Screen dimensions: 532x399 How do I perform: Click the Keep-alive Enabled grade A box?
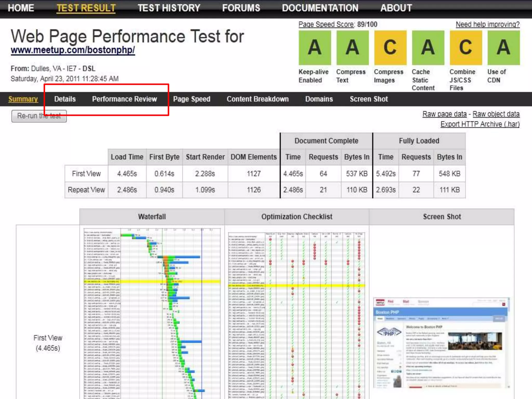pyautogui.click(x=315, y=48)
